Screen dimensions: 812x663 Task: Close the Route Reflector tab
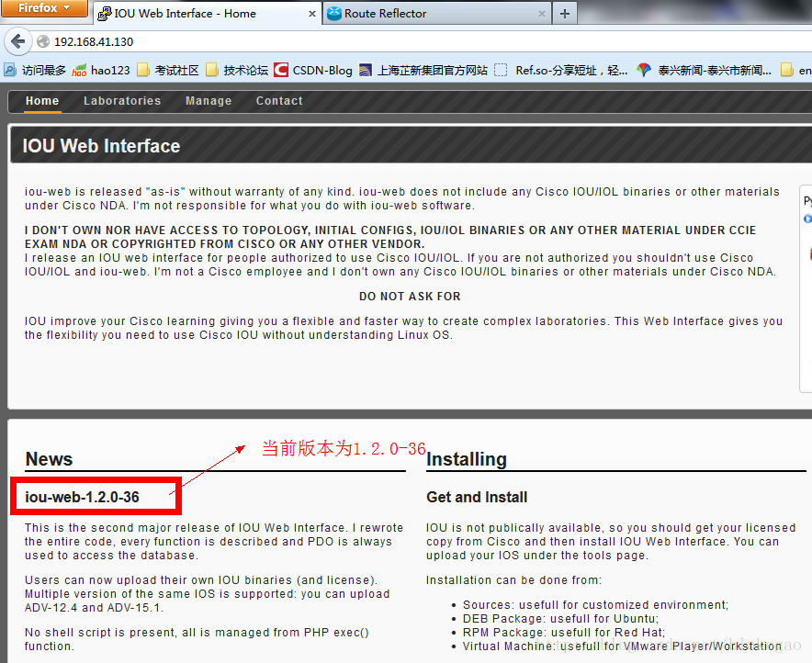click(542, 14)
